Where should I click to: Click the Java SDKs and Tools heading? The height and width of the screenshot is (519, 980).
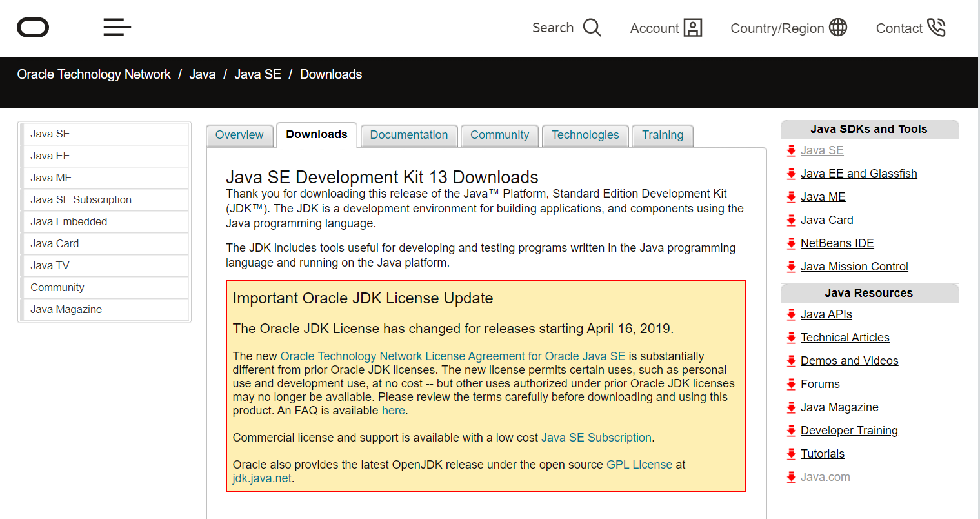click(x=869, y=129)
